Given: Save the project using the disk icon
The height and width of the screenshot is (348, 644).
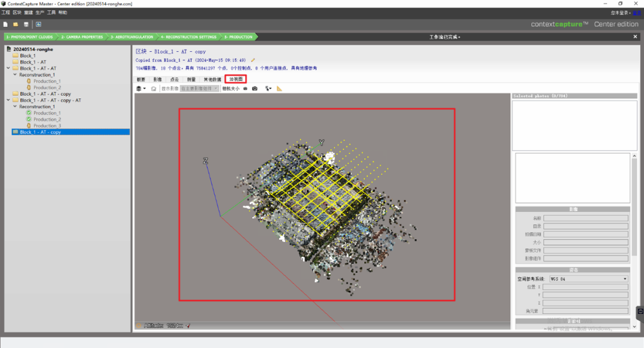Looking at the screenshot, I should point(26,24).
